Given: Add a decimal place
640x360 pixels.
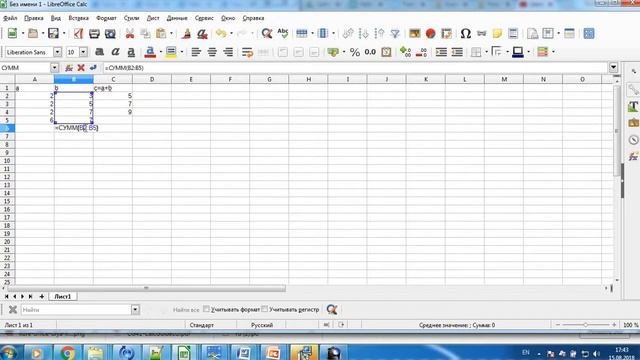Looking at the screenshot, I should (405, 52).
